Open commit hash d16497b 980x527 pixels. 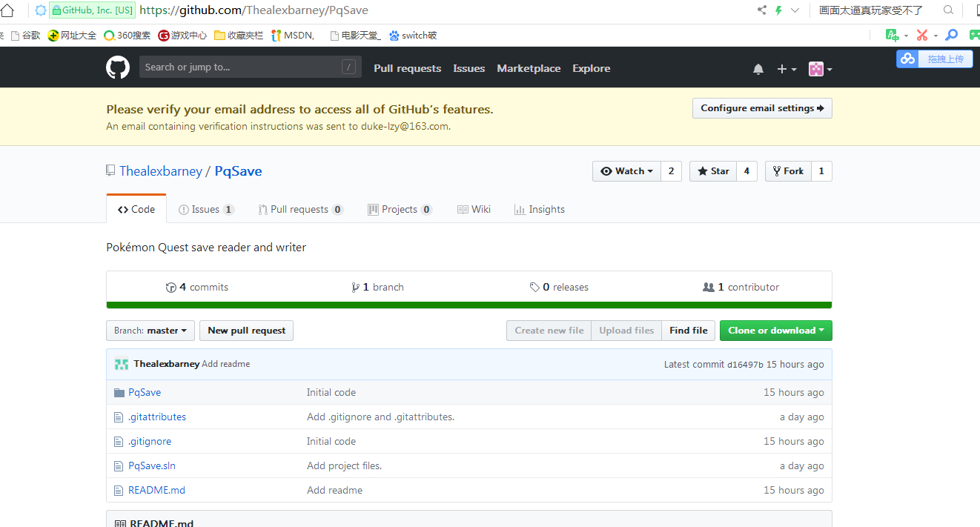745,365
